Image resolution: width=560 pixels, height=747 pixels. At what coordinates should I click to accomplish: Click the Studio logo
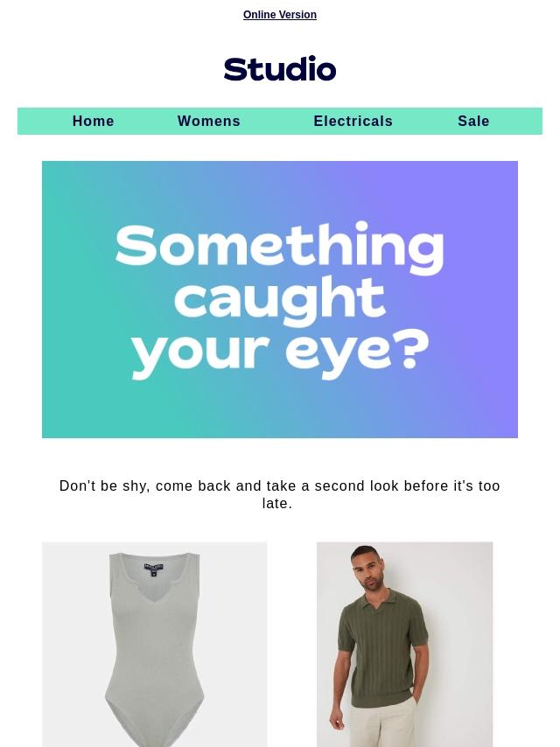click(x=280, y=68)
